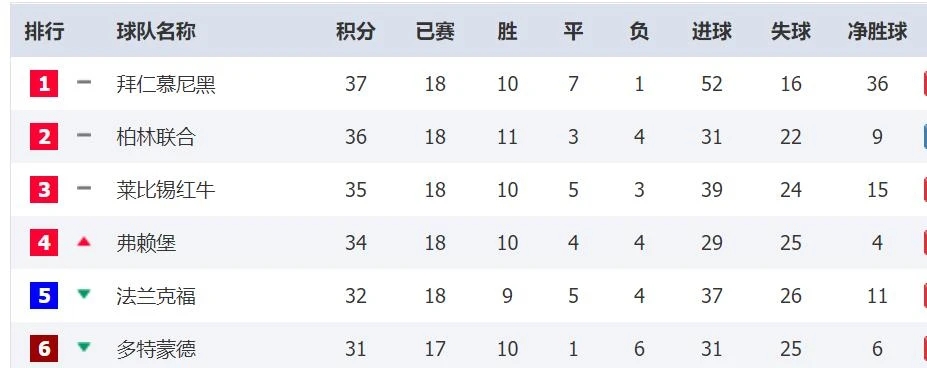Click the unchanged dash icon beside 拜仁慕尼黑
This screenshot has height=368, width=927.
(84, 82)
